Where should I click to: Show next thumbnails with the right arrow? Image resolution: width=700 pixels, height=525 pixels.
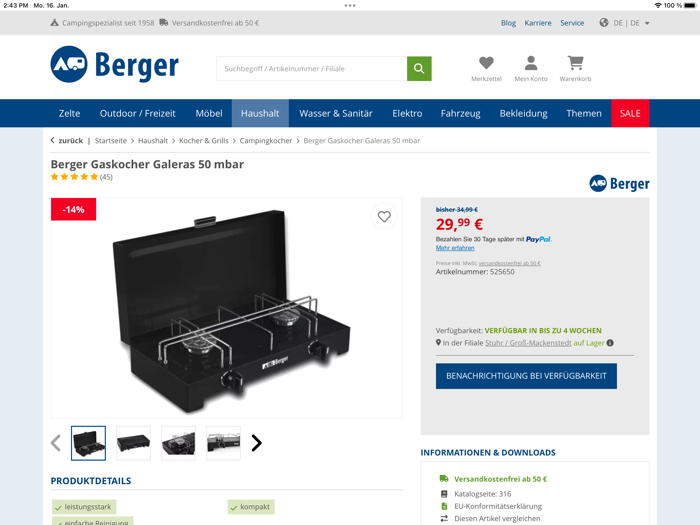point(256,443)
